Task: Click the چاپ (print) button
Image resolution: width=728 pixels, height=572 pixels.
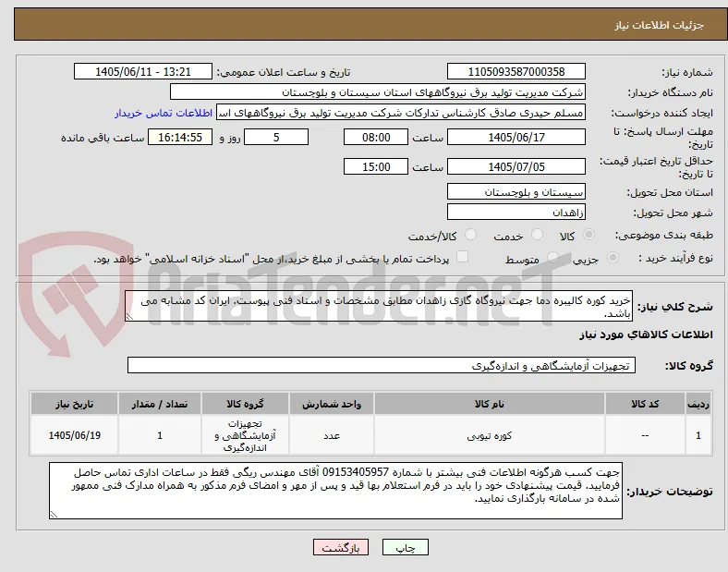Action: pyautogui.click(x=405, y=547)
